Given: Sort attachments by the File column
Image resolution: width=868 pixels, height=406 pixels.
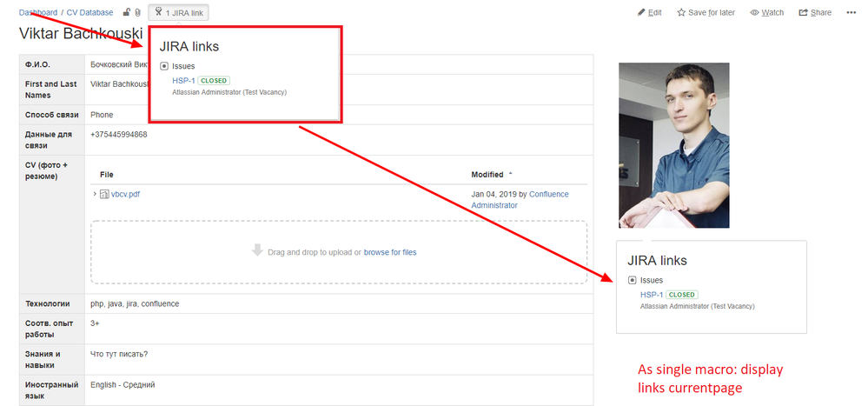Looking at the screenshot, I should tap(107, 175).
